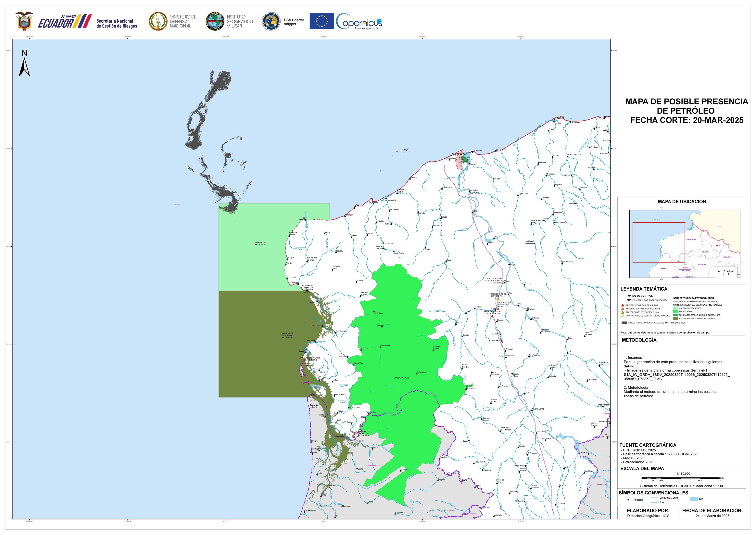Viewport: 756px width, 535px height.
Task: Click the map scale bar under 1:180,000
Action: pos(680,478)
